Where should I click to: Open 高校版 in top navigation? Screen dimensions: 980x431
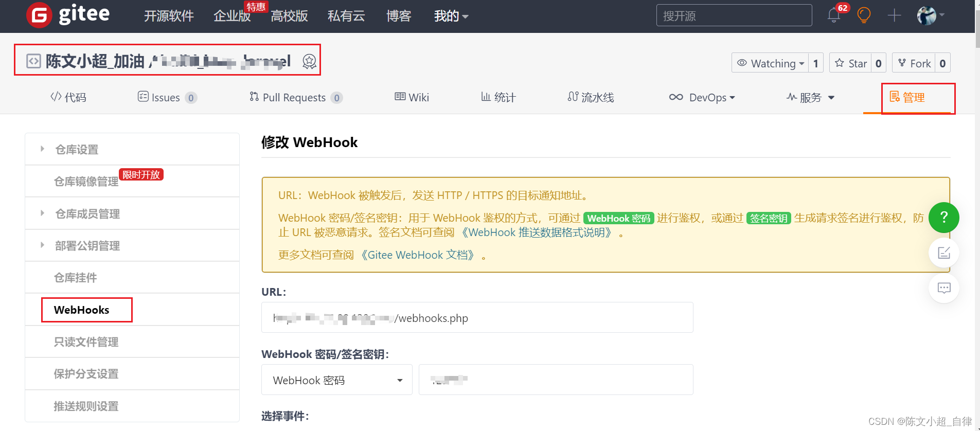(x=289, y=16)
